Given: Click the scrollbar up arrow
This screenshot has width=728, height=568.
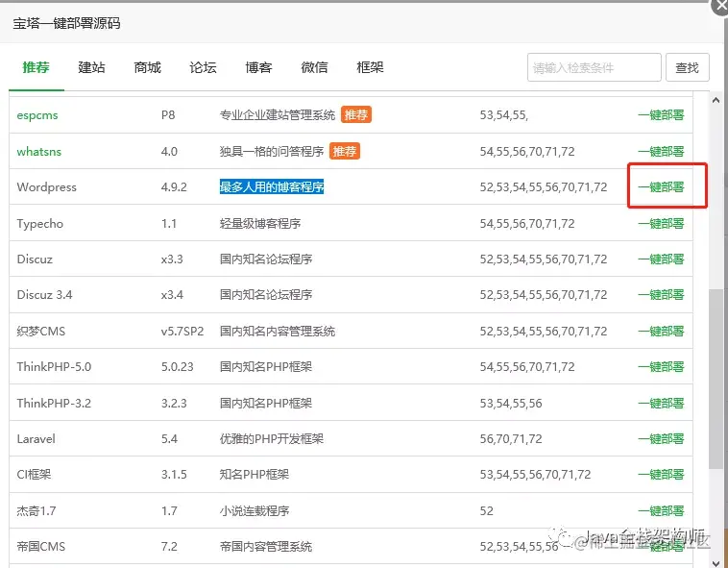Looking at the screenshot, I should [716, 100].
